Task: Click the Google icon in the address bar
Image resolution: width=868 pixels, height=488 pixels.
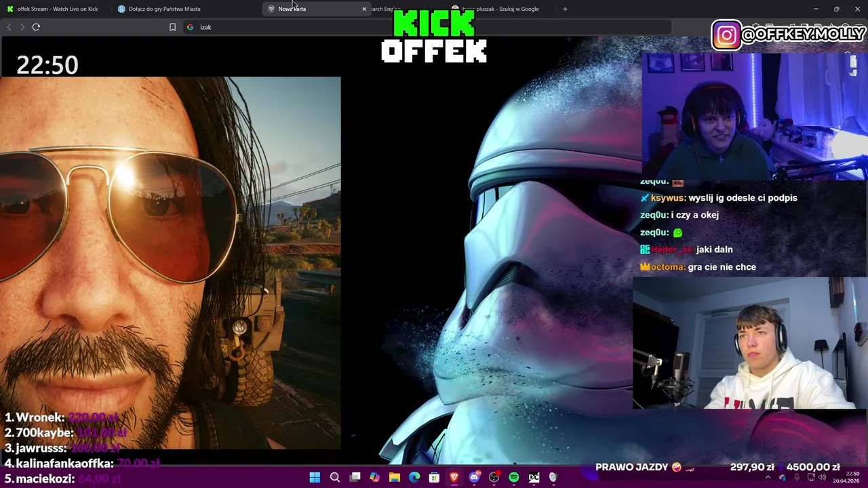Action: [x=191, y=27]
